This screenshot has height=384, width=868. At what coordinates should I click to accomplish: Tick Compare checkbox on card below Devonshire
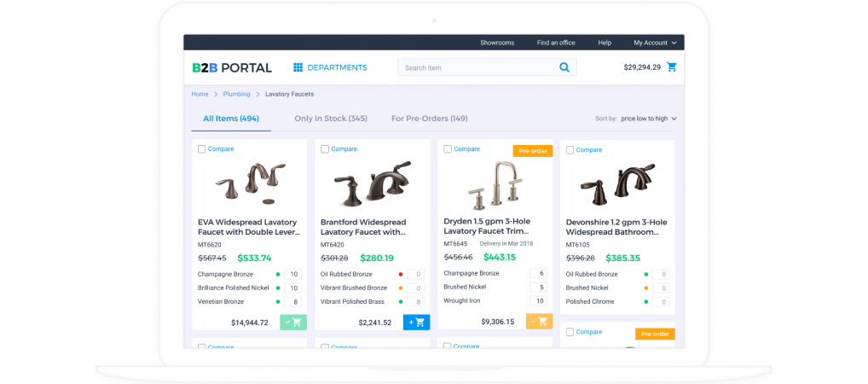click(570, 332)
